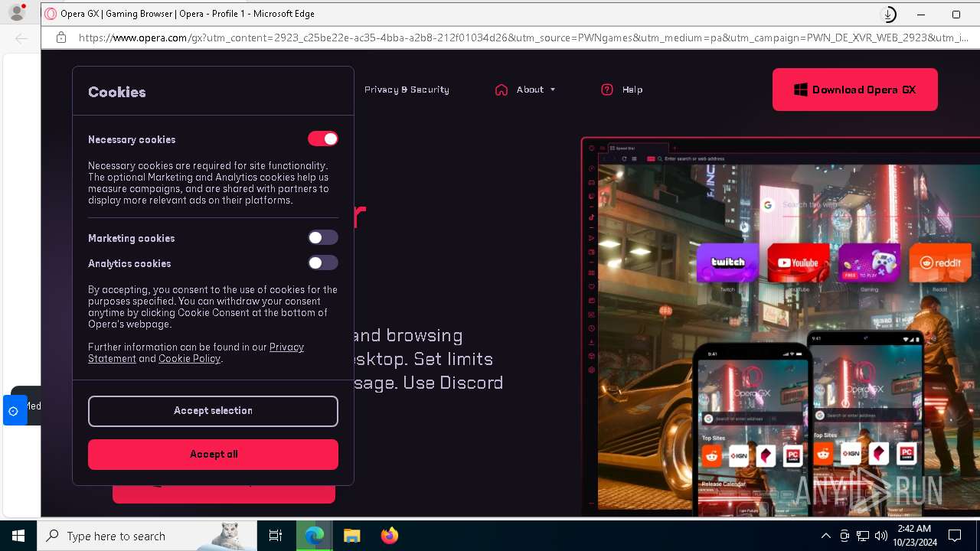
Task: Open the About menu item
Action: (530, 90)
